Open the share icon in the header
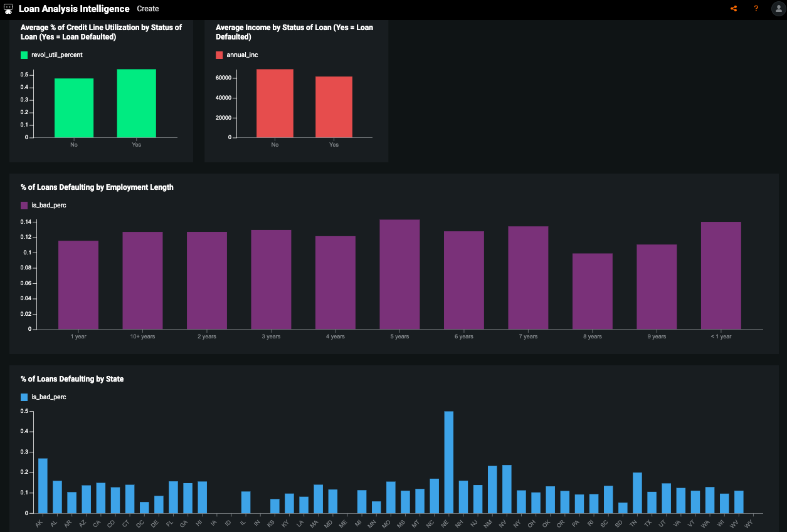This screenshot has width=787, height=532. (x=734, y=9)
